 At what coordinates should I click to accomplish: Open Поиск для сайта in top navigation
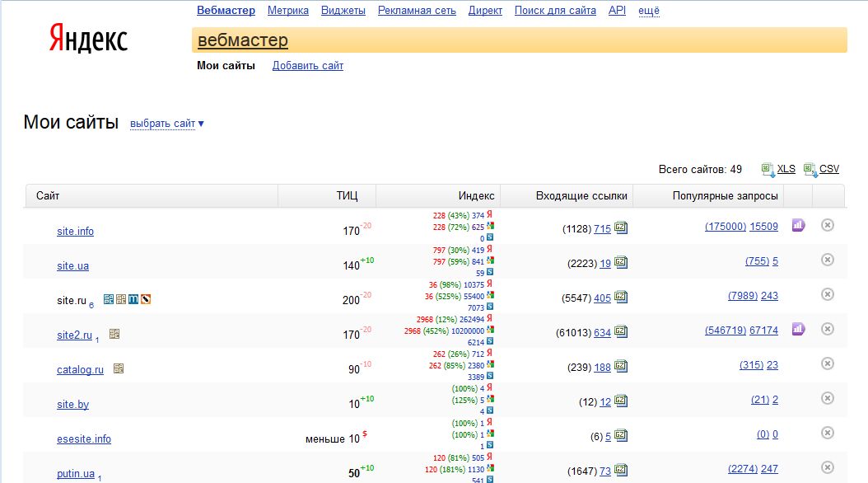[555, 11]
